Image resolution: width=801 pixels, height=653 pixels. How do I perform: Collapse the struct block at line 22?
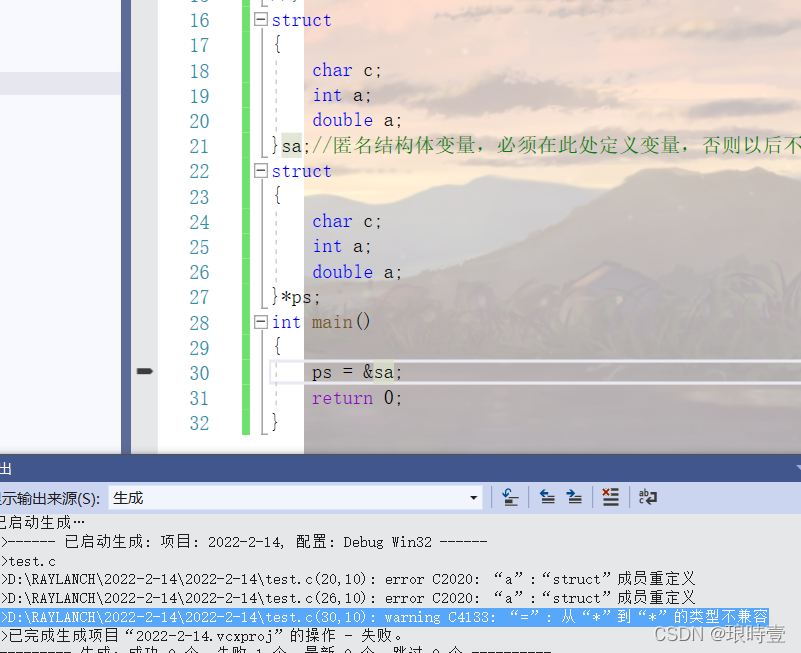click(x=261, y=171)
